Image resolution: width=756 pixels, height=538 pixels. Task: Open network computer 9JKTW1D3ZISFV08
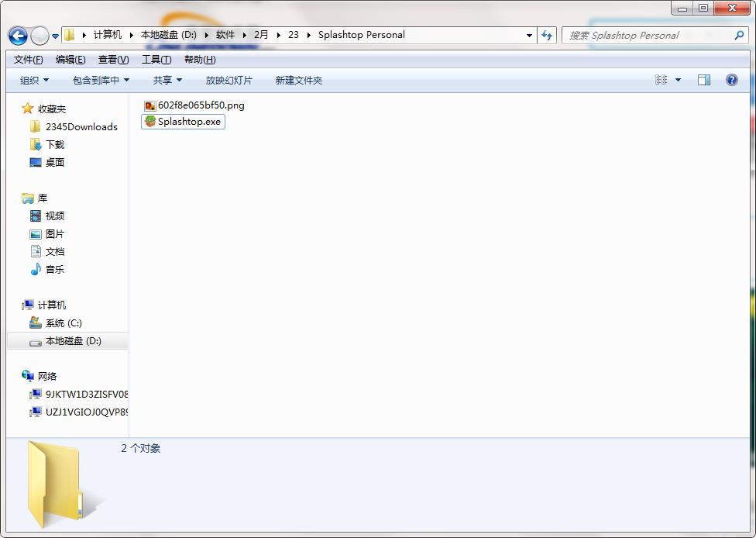click(x=87, y=395)
